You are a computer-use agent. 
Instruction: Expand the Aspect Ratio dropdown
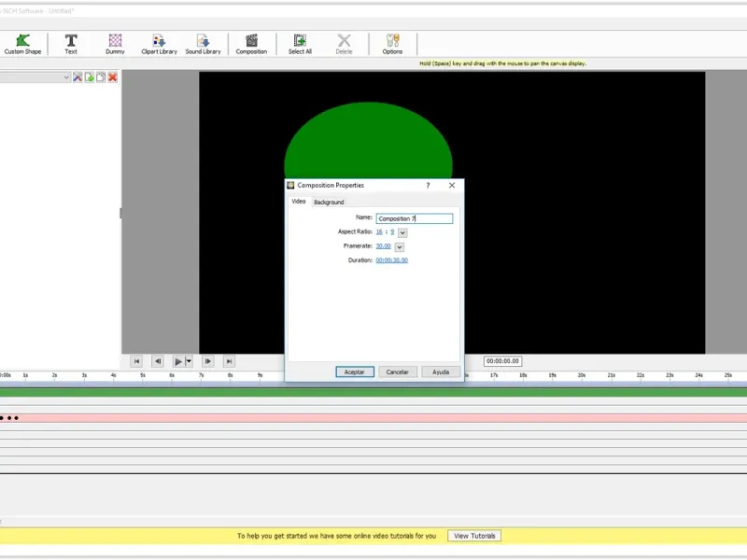point(402,232)
